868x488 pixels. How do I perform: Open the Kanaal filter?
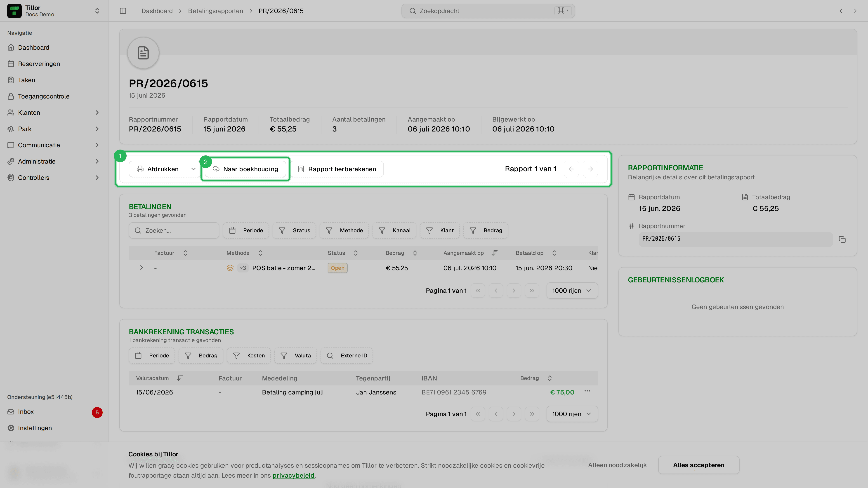(395, 230)
